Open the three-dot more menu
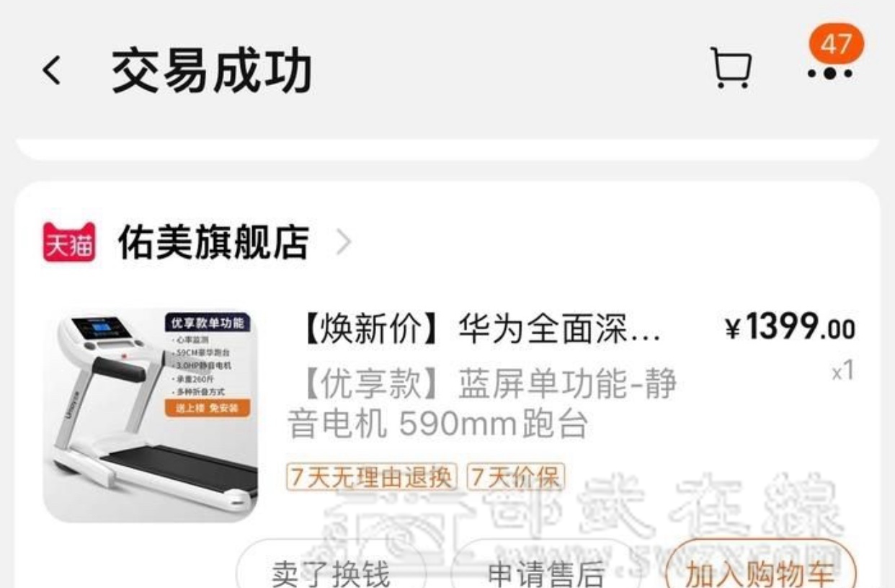Viewport: 895px width, 588px height. 829,73
